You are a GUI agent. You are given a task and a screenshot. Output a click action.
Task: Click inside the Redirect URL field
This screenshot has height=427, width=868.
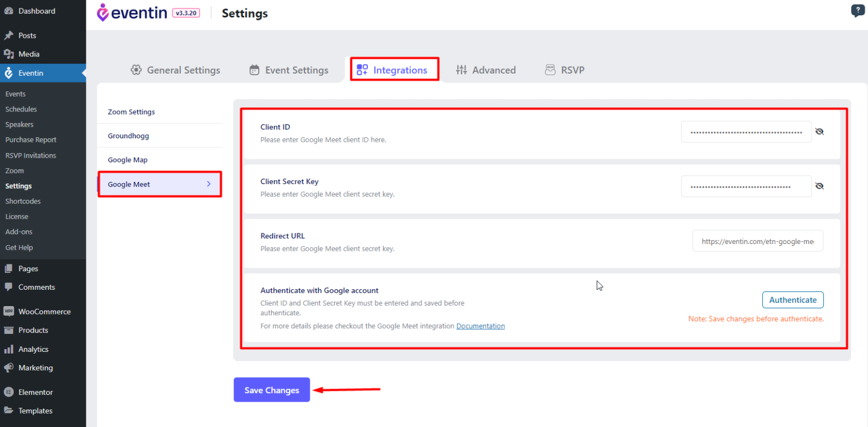(x=757, y=241)
